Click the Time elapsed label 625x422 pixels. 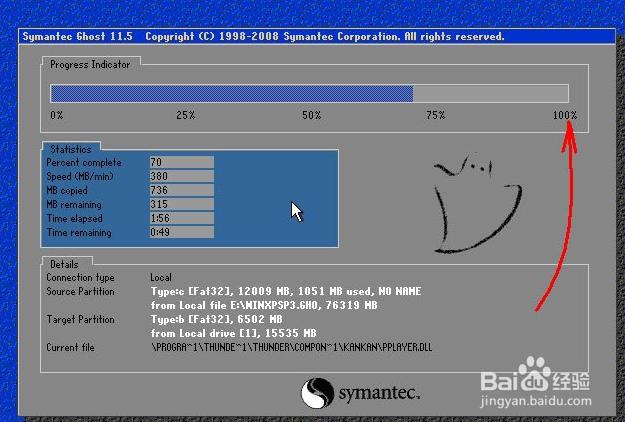75,218
